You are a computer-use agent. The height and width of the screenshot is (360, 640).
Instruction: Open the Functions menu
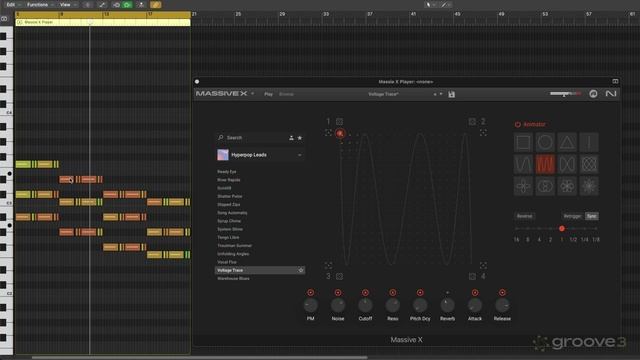(x=38, y=4)
